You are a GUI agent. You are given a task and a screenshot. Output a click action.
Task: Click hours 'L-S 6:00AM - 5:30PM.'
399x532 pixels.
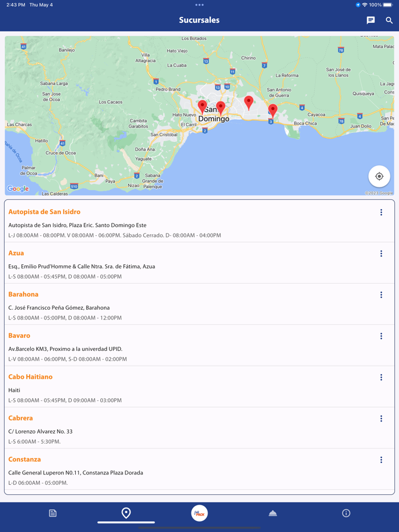(x=35, y=441)
